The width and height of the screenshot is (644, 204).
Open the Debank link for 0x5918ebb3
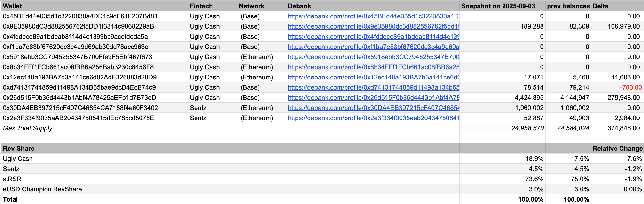click(x=373, y=57)
